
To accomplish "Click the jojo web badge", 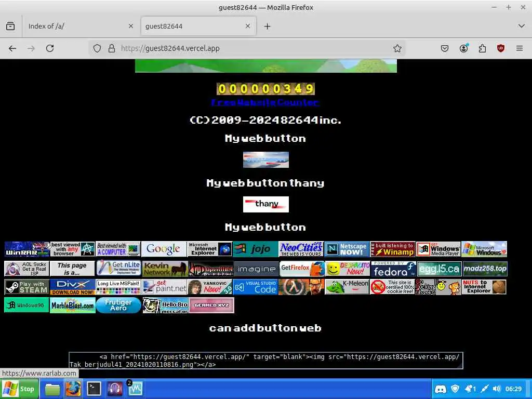I will pos(256,249).
